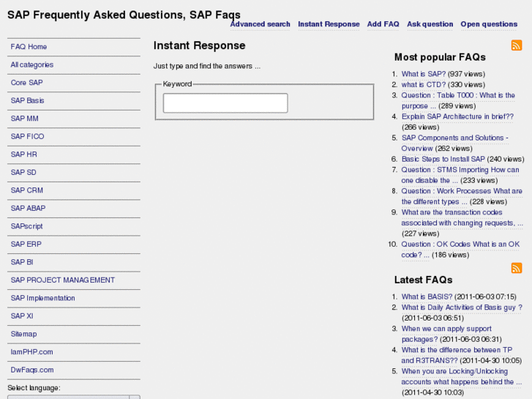Open 'When we can apply support packages?'
Image resolution: width=532 pixels, height=399 pixels.
(446, 334)
